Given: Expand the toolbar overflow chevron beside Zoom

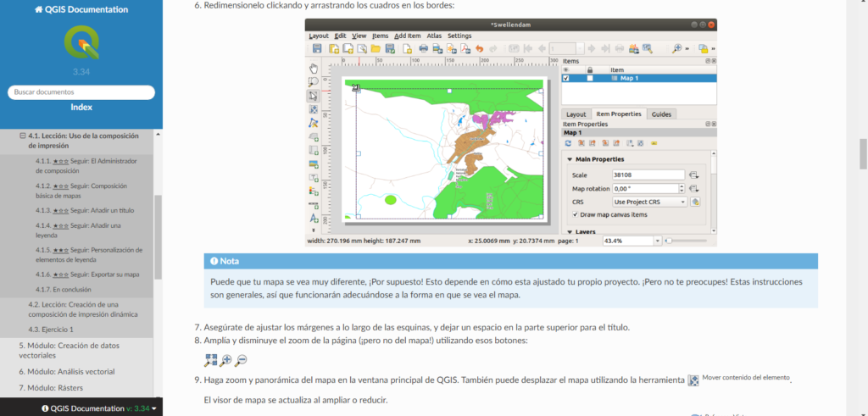Looking at the screenshot, I should coord(687,48).
